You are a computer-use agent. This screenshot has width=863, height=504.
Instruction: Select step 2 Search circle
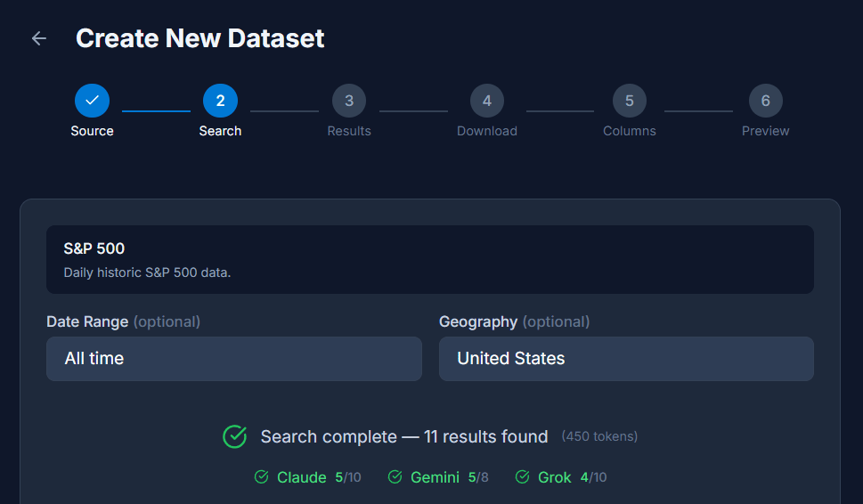(x=220, y=101)
